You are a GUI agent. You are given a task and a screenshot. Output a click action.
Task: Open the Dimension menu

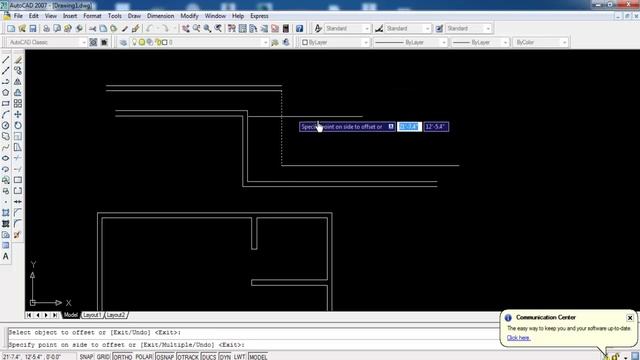tap(160, 16)
